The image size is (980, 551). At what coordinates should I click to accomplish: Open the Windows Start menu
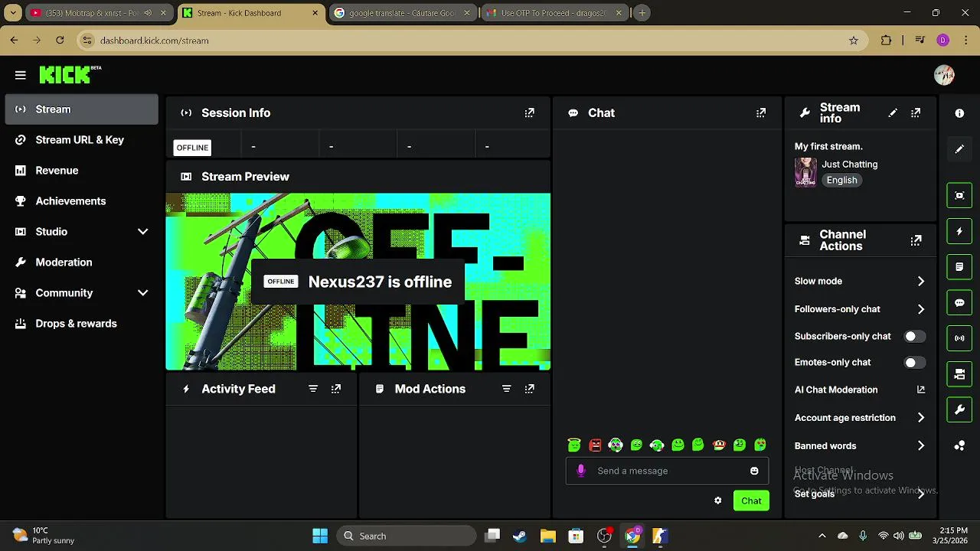coord(320,536)
